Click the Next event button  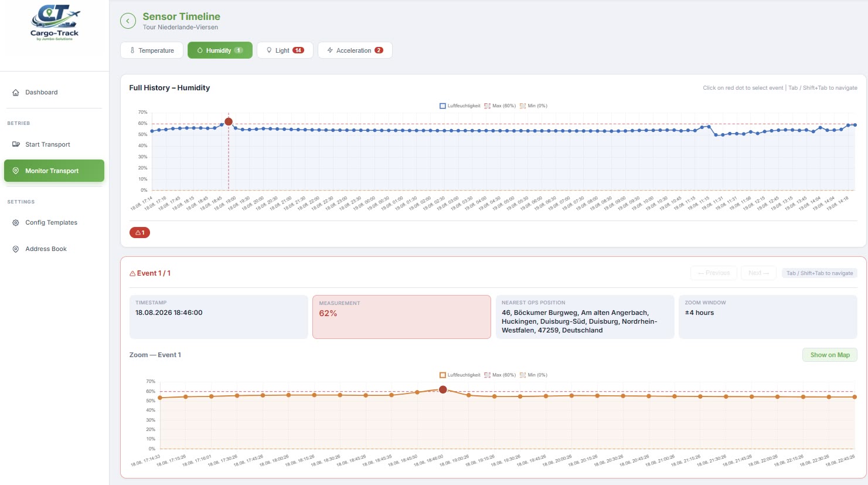[x=758, y=273]
